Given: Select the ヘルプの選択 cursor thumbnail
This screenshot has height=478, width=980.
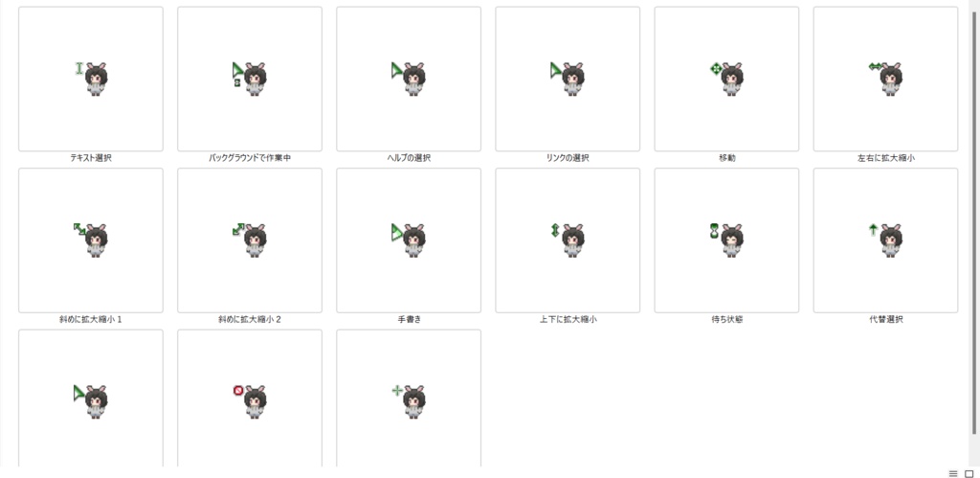Looking at the screenshot, I should 409,79.
